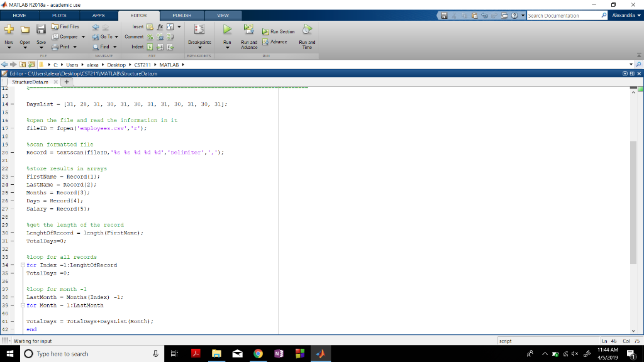This screenshot has width=644, height=362.
Task: Collapse the toolstrip with arrow icon
Action: [x=639, y=55]
